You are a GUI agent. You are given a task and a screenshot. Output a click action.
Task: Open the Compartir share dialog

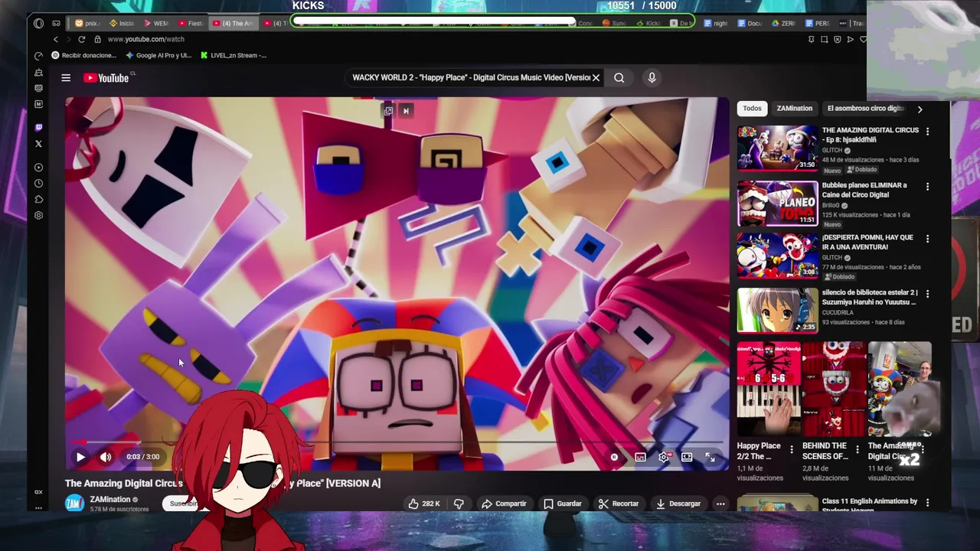[504, 504]
